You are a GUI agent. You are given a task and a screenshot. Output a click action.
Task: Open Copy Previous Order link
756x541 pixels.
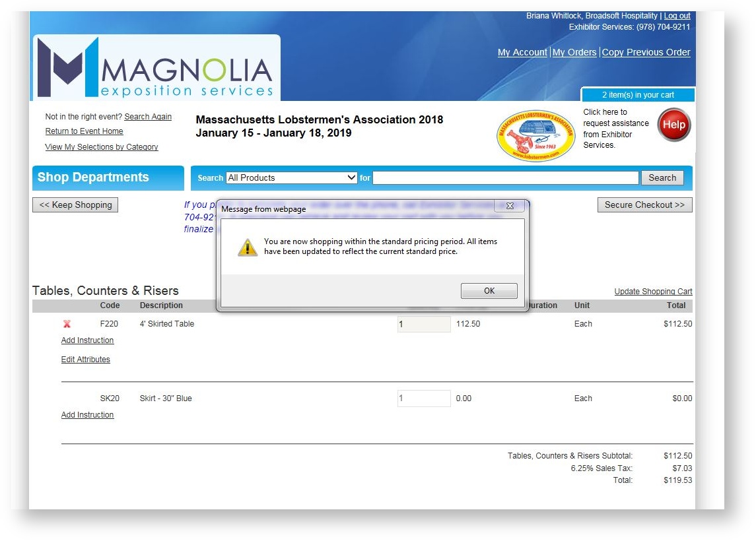pos(646,52)
